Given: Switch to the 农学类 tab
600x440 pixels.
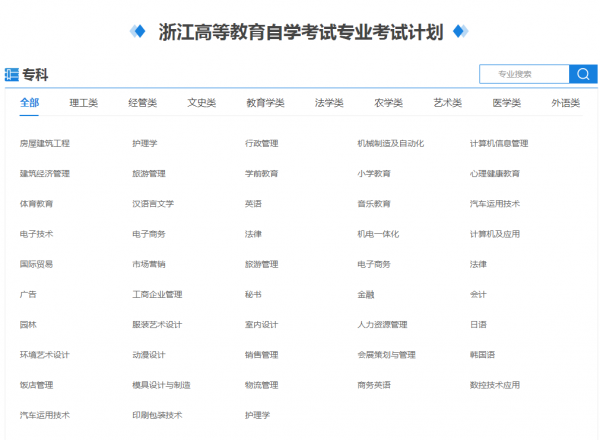Looking at the screenshot, I should tap(388, 103).
